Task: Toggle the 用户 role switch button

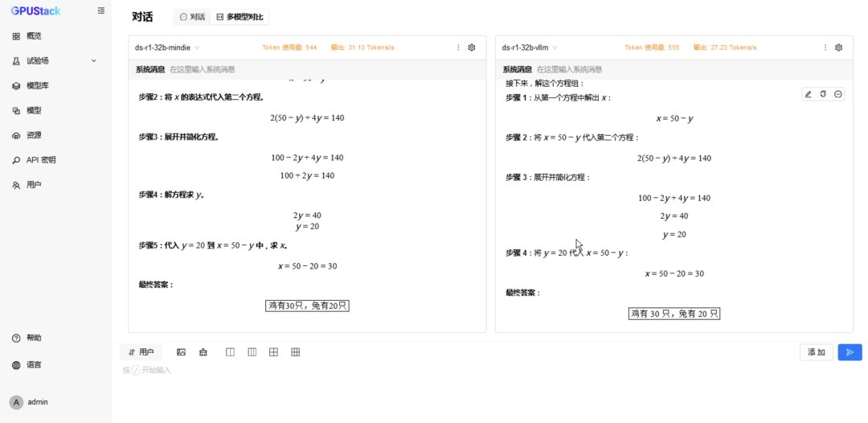Action: click(x=141, y=352)
